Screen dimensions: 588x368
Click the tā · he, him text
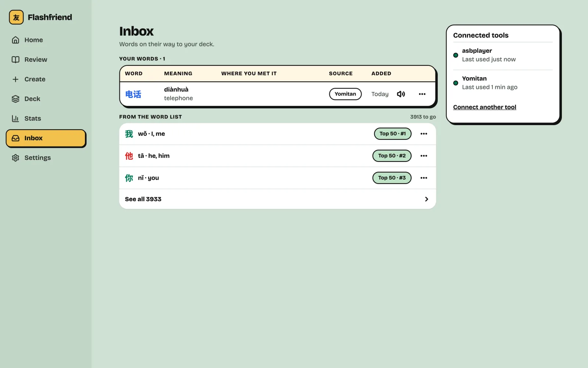(154, 156)
